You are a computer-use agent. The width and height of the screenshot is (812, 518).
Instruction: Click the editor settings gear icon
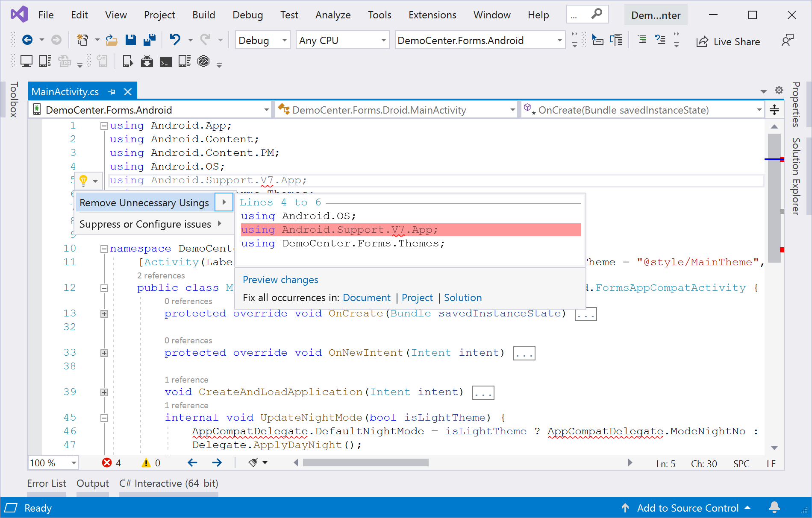[x=779, y=91]
